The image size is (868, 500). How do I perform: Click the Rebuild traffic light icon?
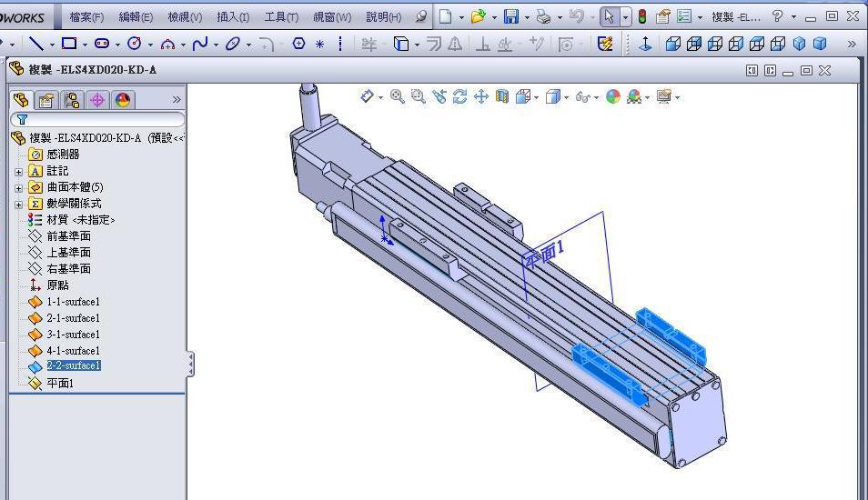click(x=641, y=16)
